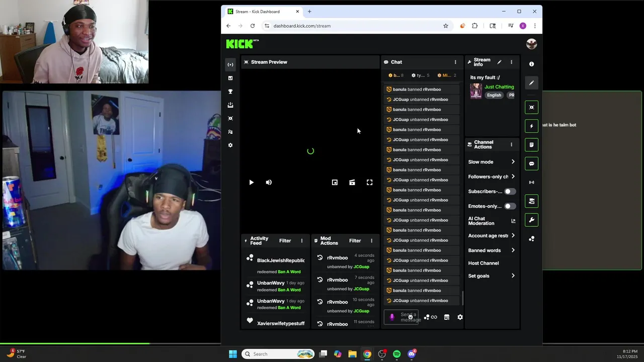Open Channel Actions three-dot menu

511,145
